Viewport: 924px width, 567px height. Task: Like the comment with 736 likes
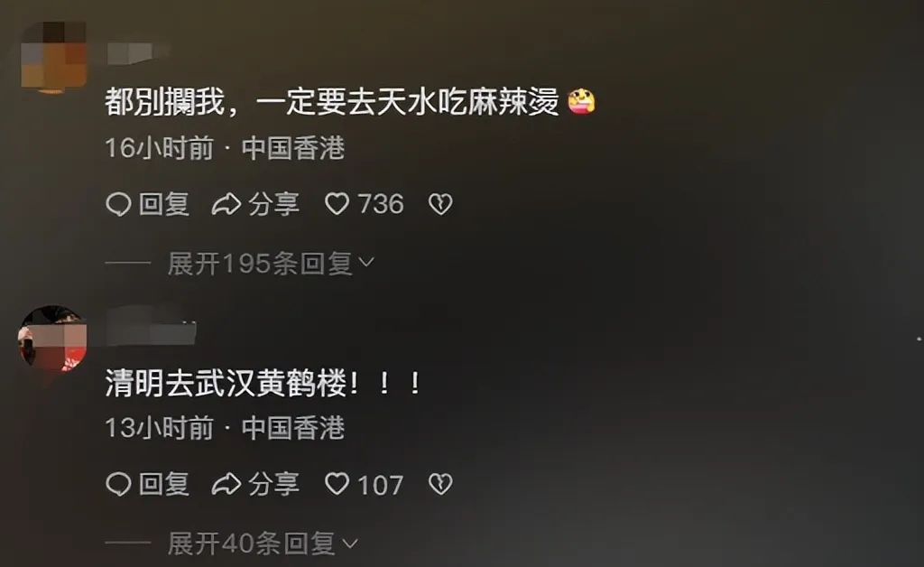click(x=337, y=204)
